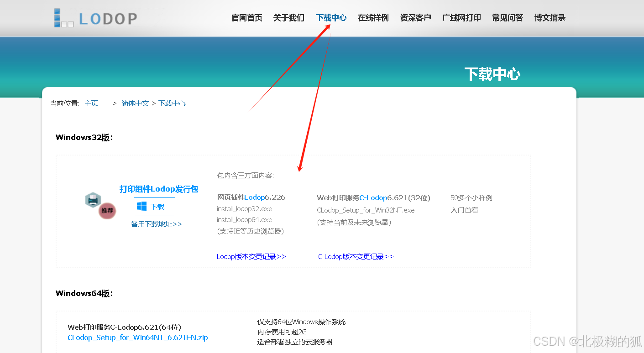Open the Lodop版本变更记录 link
This screenshot has height=353, width=644.
tap(251, 256)
